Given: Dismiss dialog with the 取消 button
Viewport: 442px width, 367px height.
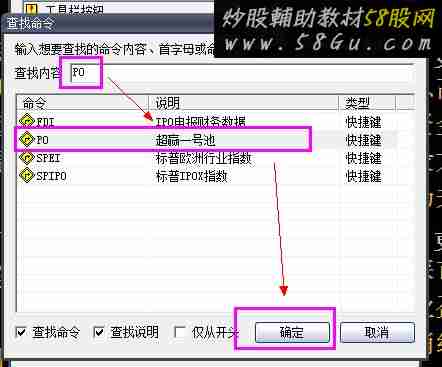Looking at the screenshot, I should (377, 332).
